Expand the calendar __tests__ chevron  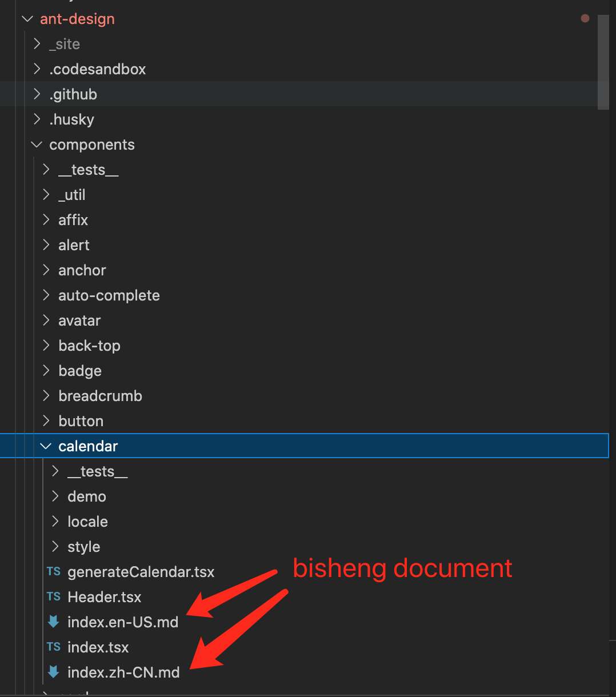55,471
